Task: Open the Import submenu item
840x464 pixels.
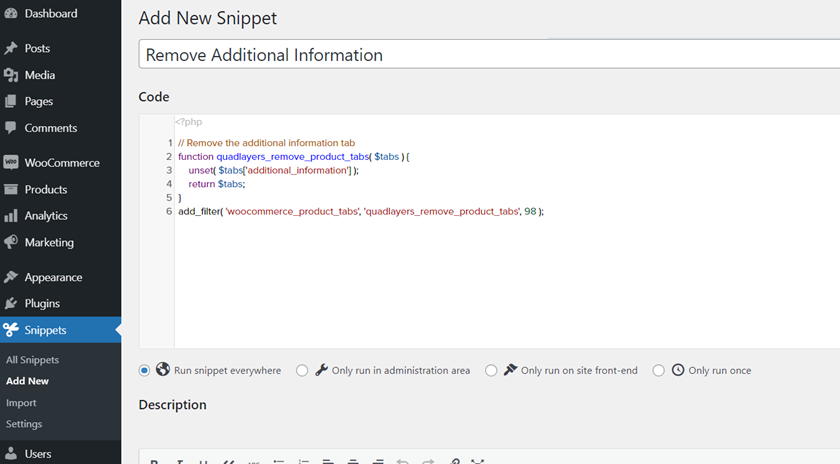Action: [x=21, y=403]
